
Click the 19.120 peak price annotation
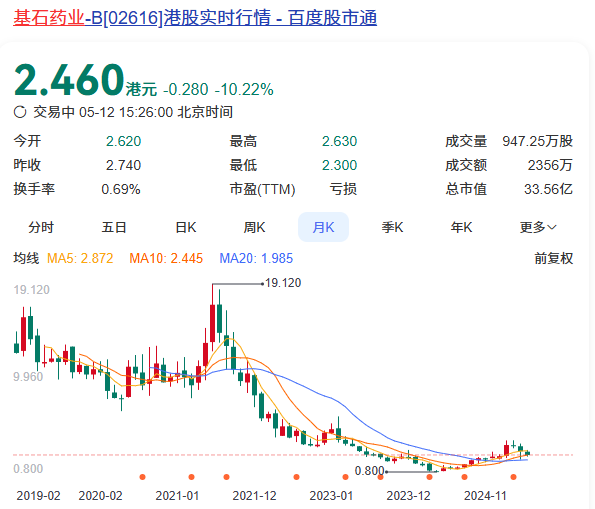coord(283,283)
